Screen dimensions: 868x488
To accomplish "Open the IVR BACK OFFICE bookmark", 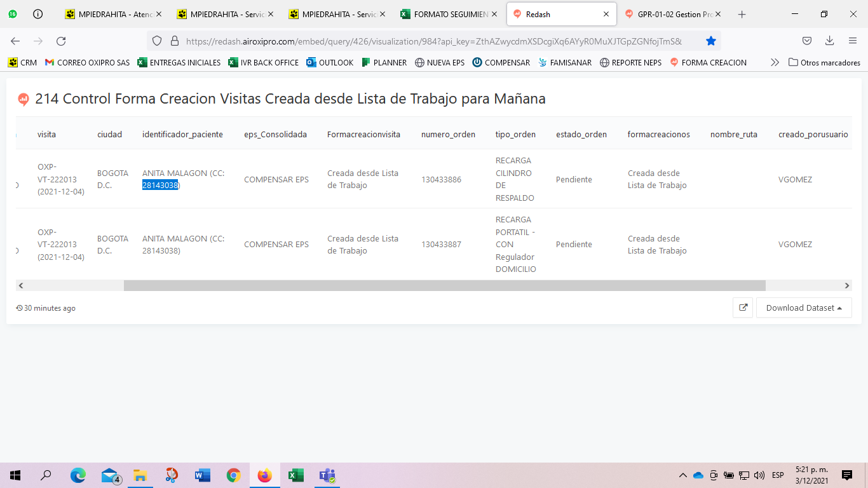I will pos(264,62).
